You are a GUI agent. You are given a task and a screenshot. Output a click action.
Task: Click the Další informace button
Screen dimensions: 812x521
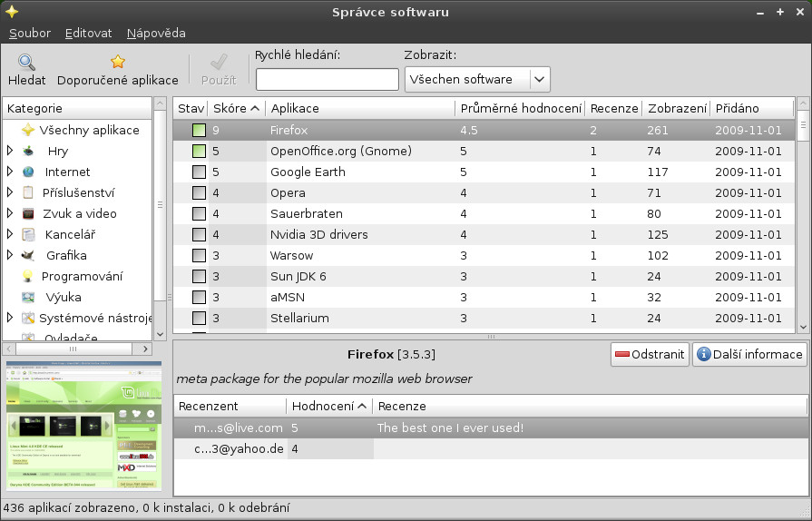click(x=750, y=354)
